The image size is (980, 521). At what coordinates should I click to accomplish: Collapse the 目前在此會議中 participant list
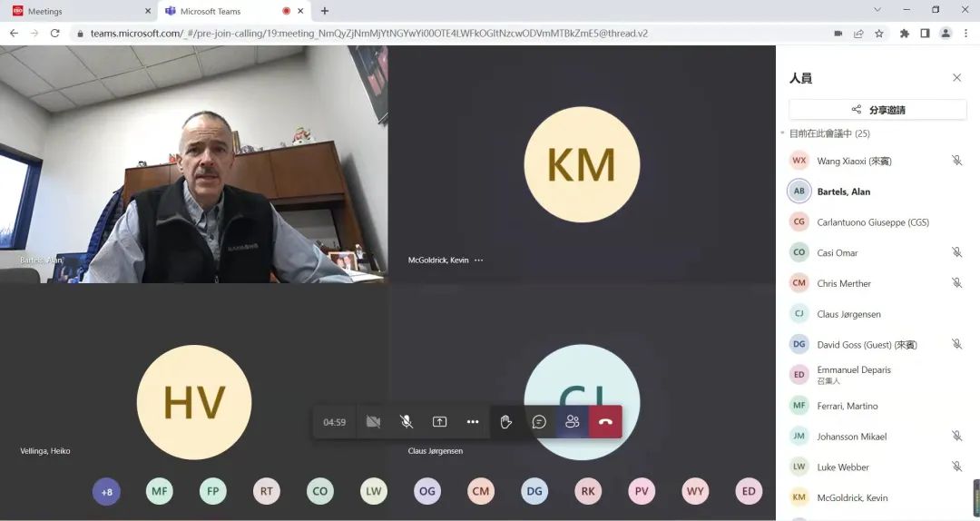coord(783,133)
